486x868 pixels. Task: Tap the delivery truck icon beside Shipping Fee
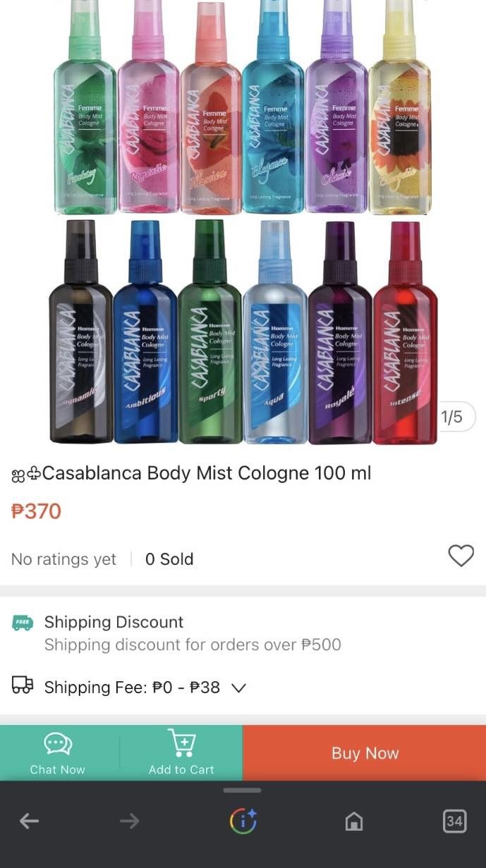click(23, 685)
